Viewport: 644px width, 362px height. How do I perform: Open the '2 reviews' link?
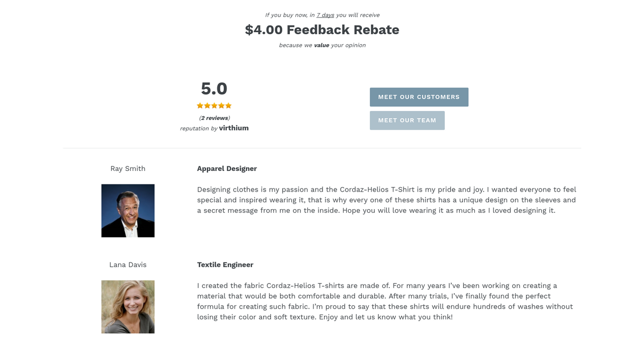(214, 118)
